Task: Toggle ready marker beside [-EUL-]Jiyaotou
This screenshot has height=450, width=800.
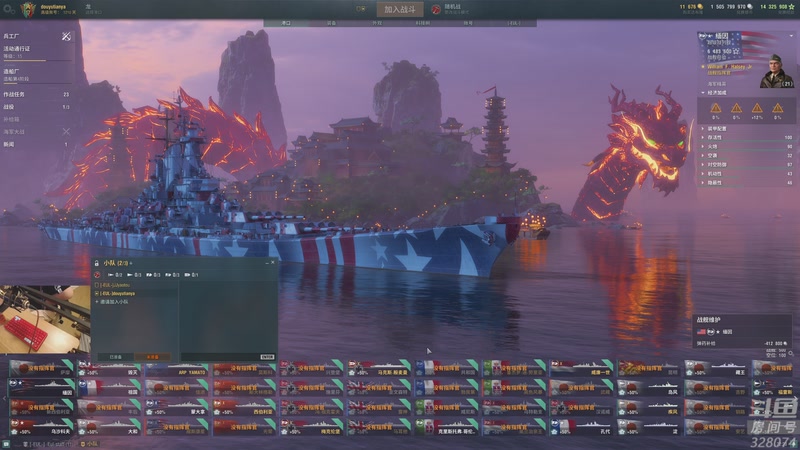Action: (97, 285)
